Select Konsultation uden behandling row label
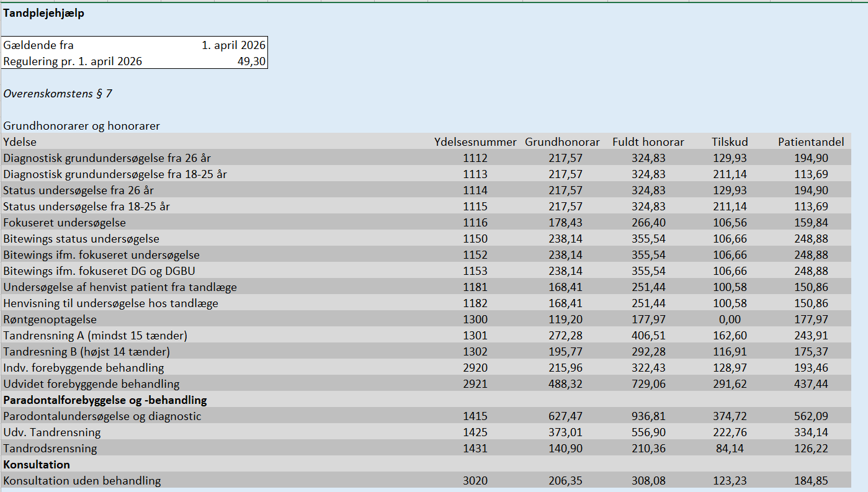The width and height of the screenshot is (868, 492). [x=82, y=481]
